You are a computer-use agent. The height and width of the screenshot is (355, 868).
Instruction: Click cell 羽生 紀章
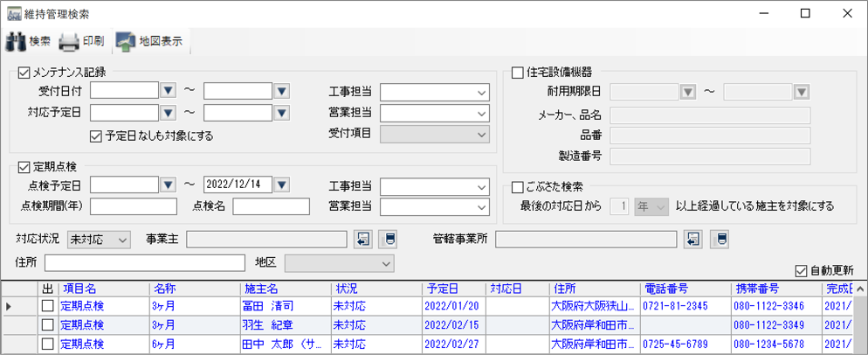tap(285, 324)
